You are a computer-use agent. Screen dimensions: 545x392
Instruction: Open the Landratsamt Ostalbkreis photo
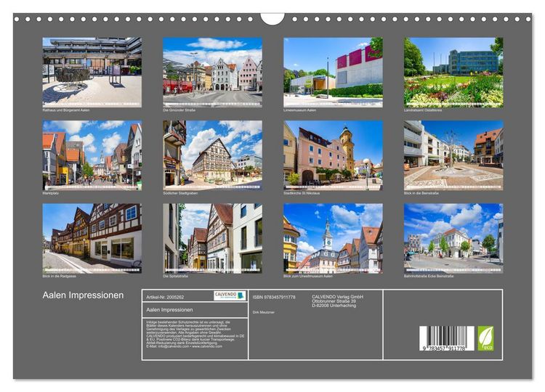[453, 72]
